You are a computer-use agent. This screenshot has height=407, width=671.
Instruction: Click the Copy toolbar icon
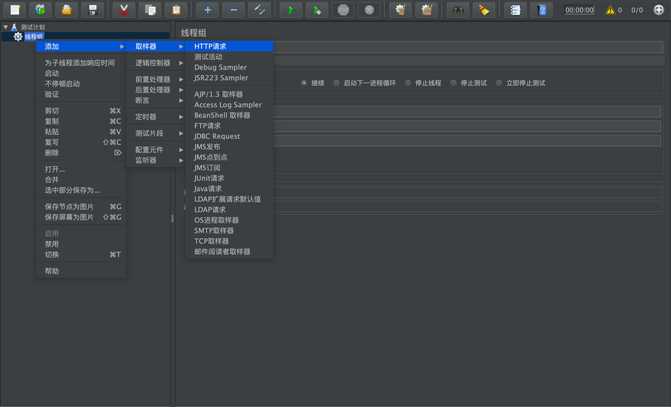pyautogui.click(x=150, y=10)
